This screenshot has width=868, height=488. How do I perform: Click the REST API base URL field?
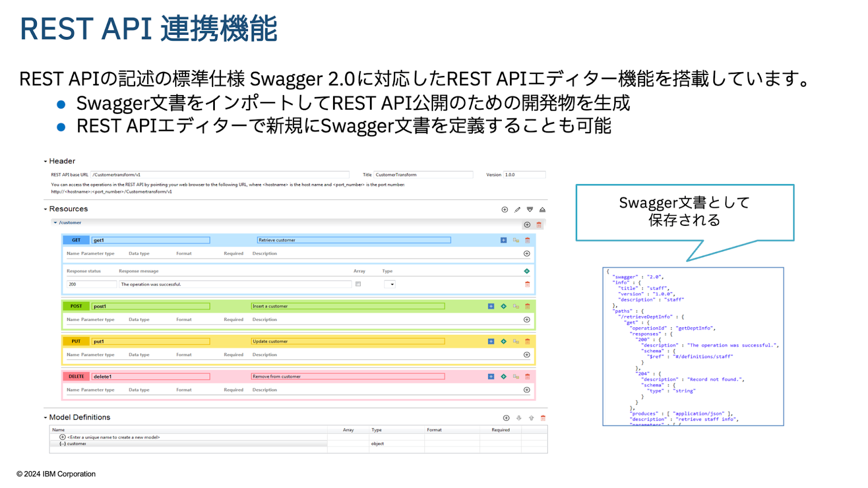(220, 175)
